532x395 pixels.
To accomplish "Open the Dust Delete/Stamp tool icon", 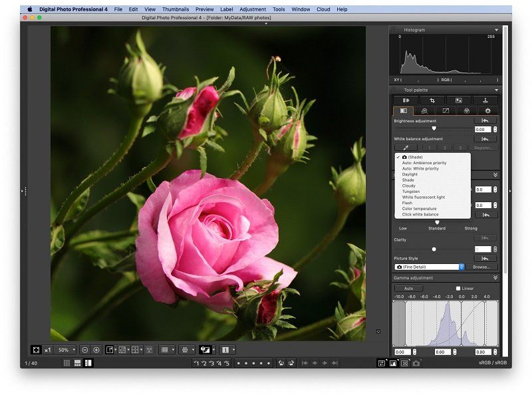I will click(x=485, y=101).
